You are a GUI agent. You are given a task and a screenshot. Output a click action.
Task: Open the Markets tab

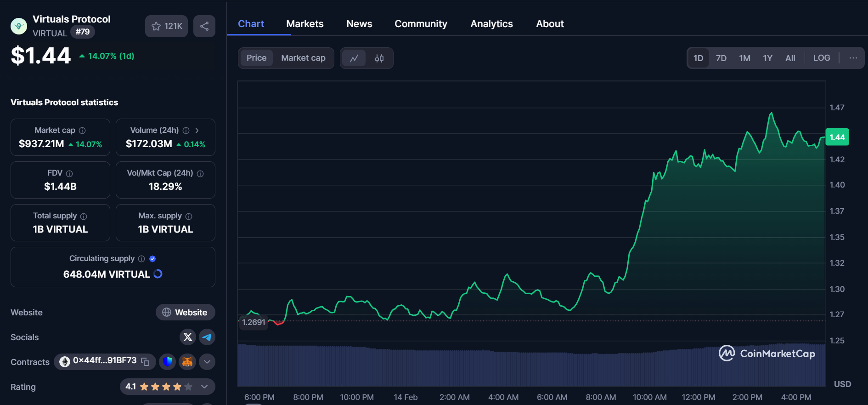point(305,24)
